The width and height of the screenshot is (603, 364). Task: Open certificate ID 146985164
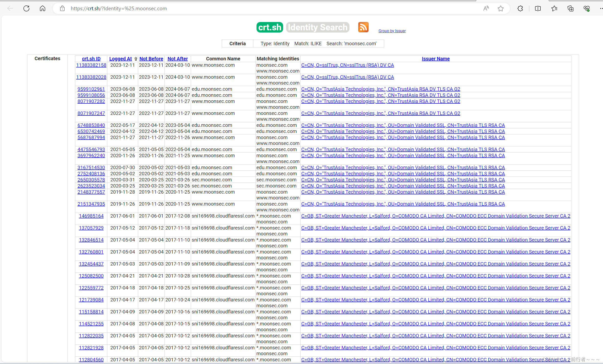click(x=91, y=216)
